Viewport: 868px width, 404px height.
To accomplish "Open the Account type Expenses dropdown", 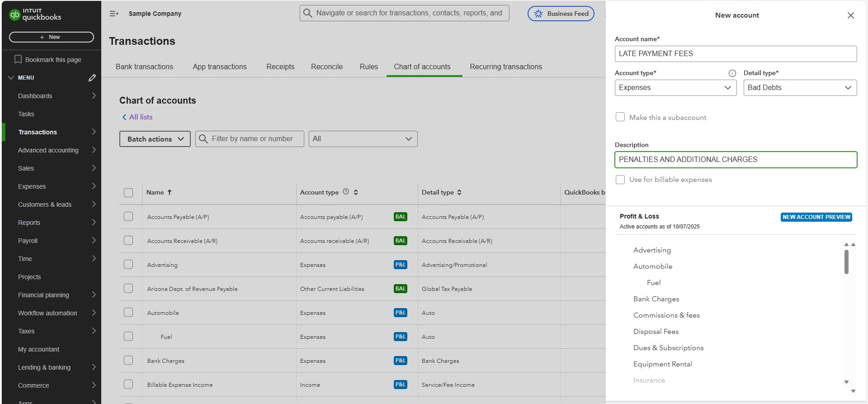I will 675,88.
